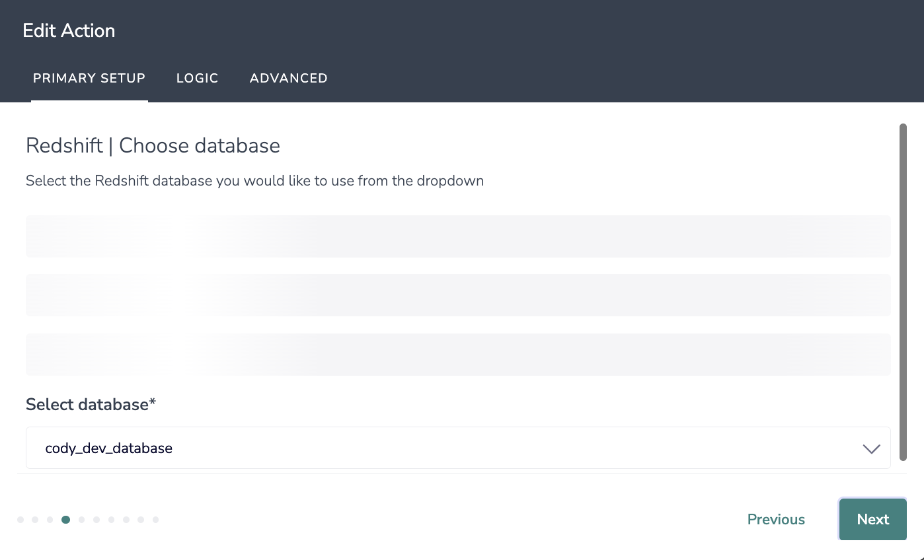Click the third step progress dot
924x560 pixels.
(x=50, y=520)
